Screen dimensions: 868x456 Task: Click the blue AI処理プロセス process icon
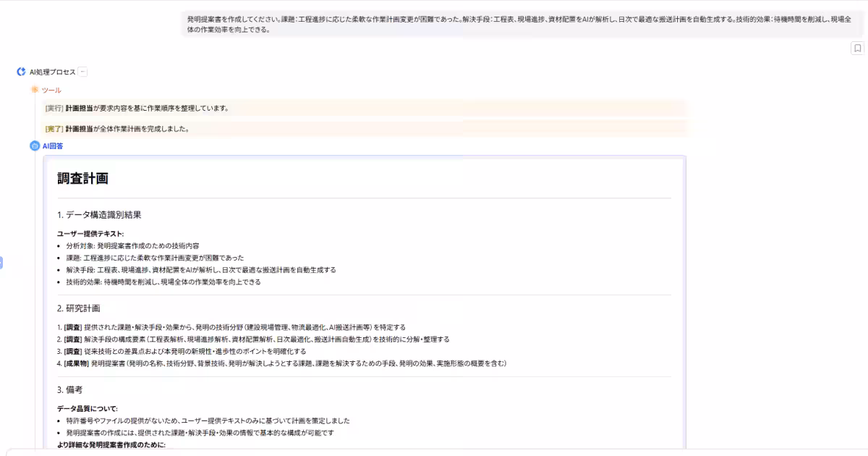(x=22, y=72)
